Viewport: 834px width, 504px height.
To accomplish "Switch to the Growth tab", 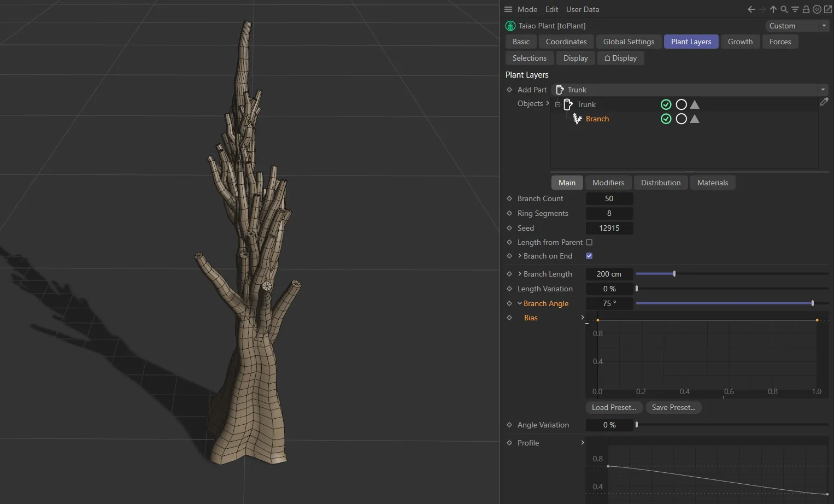I will pos(740,42).
